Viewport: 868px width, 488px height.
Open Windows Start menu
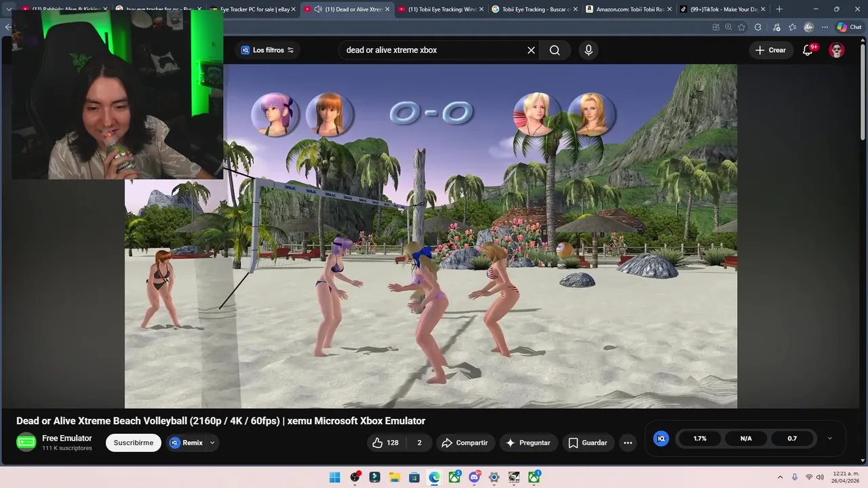pyautogui.click(x=335, y=477)
